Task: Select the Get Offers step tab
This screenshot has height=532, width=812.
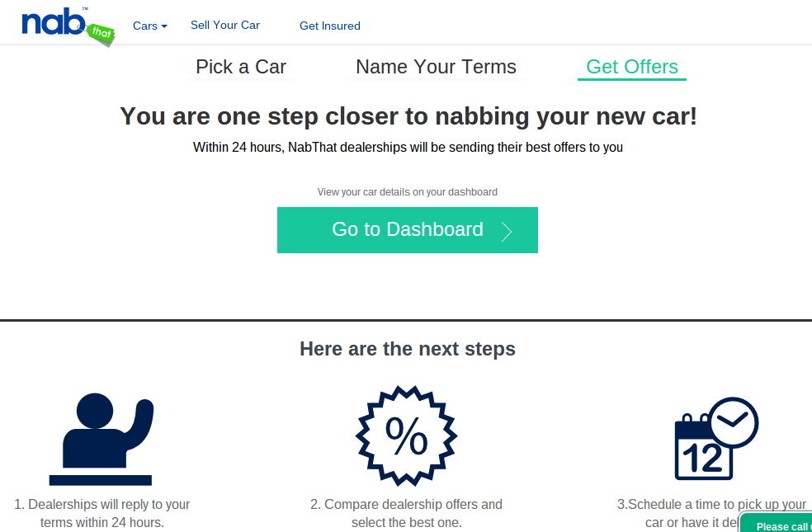Action: click(632, 68)
